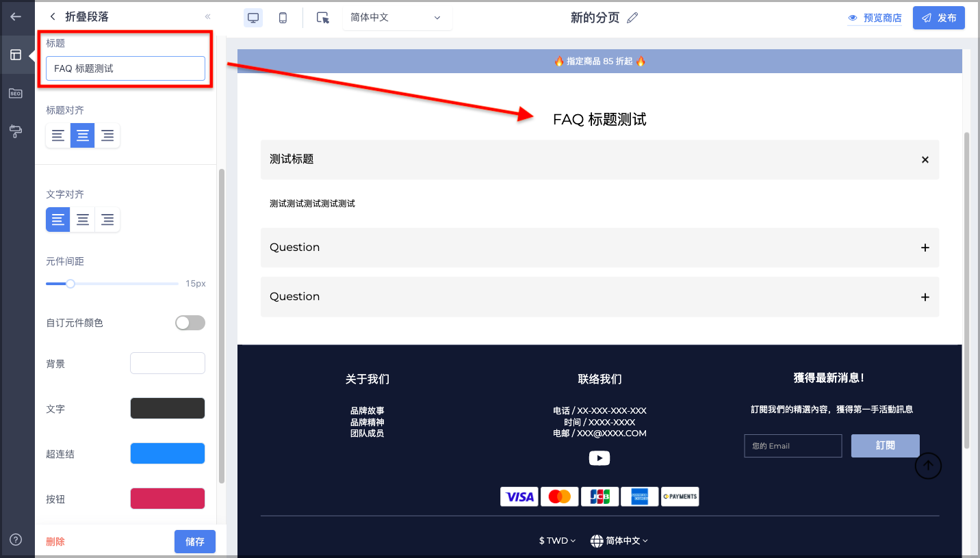Click the 储存 save button
The width and height of the screenshot is (980, 558).
point(195,542)
